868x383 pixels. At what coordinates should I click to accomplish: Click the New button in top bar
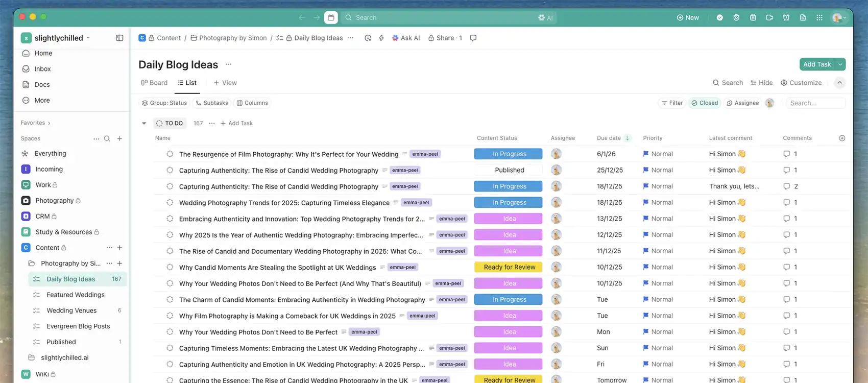click(x=688, y=17)
